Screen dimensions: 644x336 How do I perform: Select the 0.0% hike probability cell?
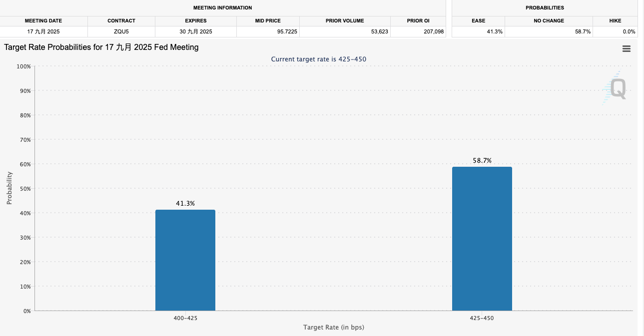pos(629,32)
